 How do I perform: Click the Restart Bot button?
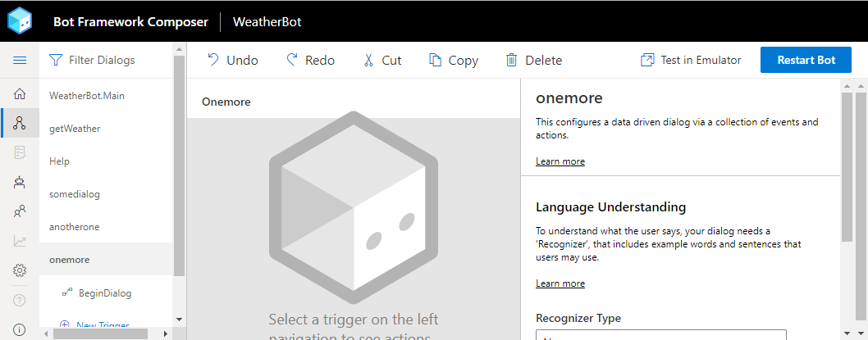[x=806, y=60]
